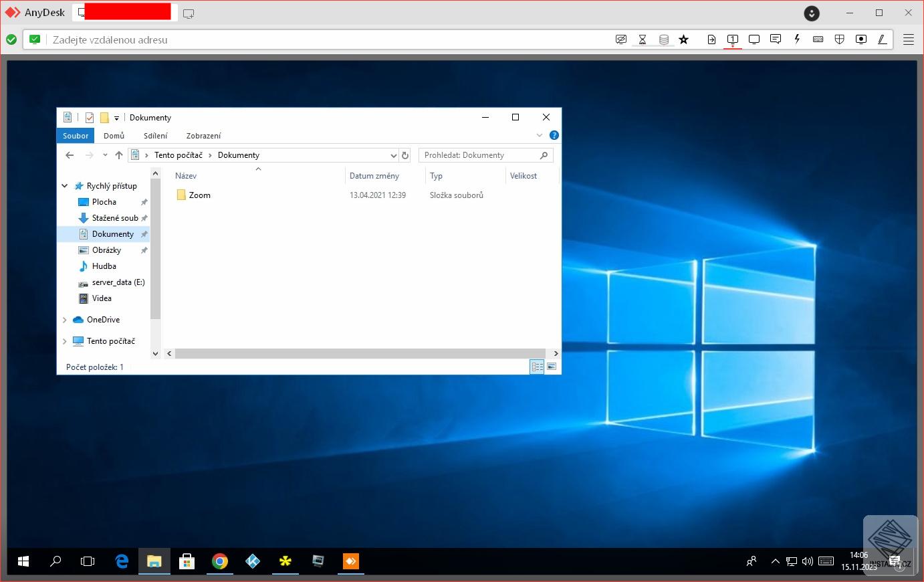Open the AnyDesk chat icon
The width and height of the screenshot is (924, 582).
tap(776, 39)
